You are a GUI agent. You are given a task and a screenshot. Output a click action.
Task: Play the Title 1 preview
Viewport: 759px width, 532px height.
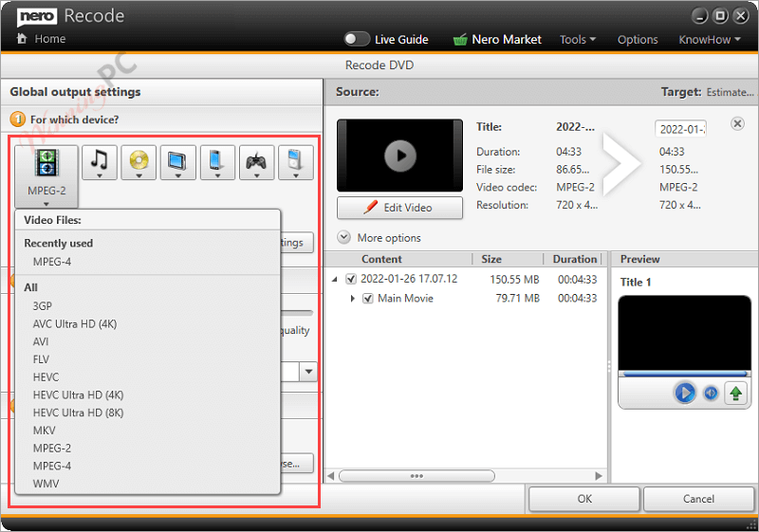pyautogui.click(x=684, y=393)
